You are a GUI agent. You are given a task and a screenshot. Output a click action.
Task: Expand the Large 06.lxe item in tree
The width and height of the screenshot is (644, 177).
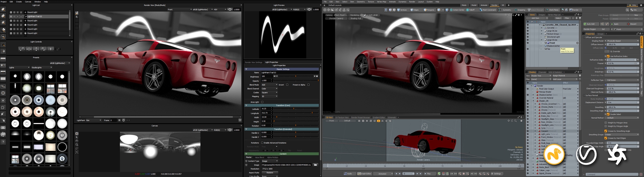pyautogui.click(x=542, y=31)
